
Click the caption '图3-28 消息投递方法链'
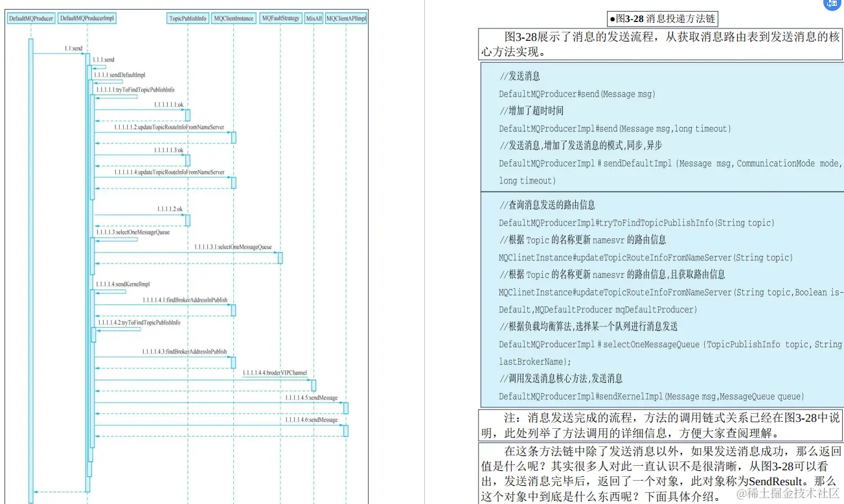[662, 19]
